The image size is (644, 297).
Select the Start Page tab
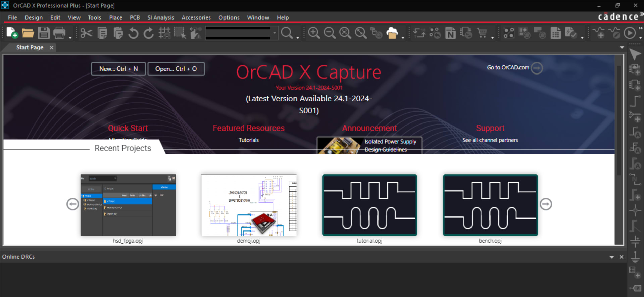click(x=30, y=47)
